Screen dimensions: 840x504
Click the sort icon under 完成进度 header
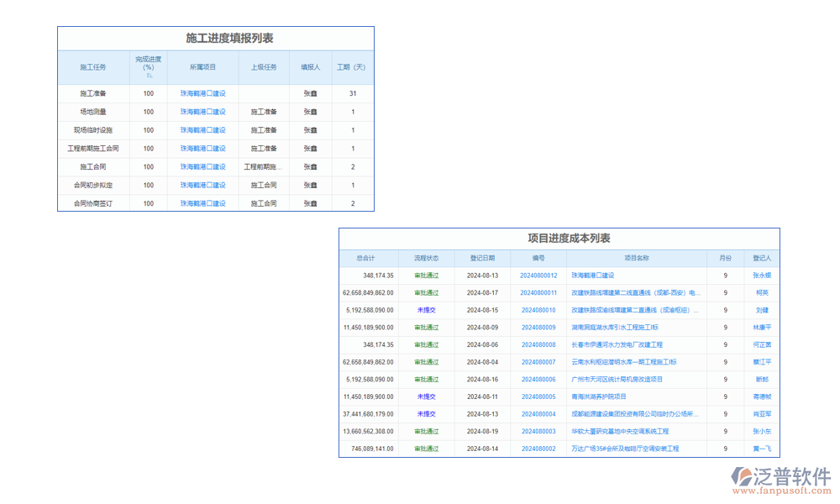(149, 76)
